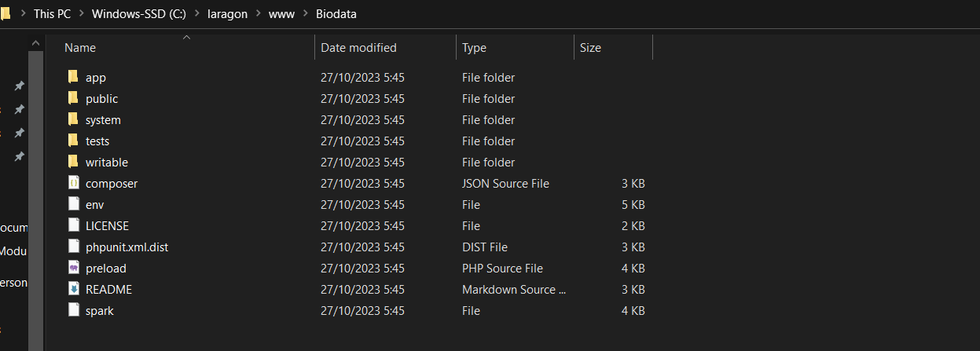Select the phpunit.xml.dist file
The height and width of the screenshot is (351, 980).
(127, 247)
